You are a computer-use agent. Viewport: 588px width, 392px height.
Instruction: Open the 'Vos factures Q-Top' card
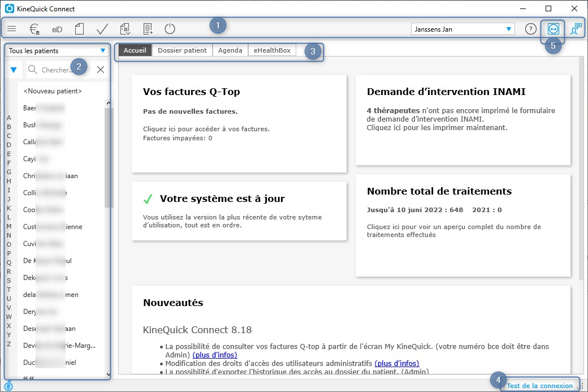point(239,123)
